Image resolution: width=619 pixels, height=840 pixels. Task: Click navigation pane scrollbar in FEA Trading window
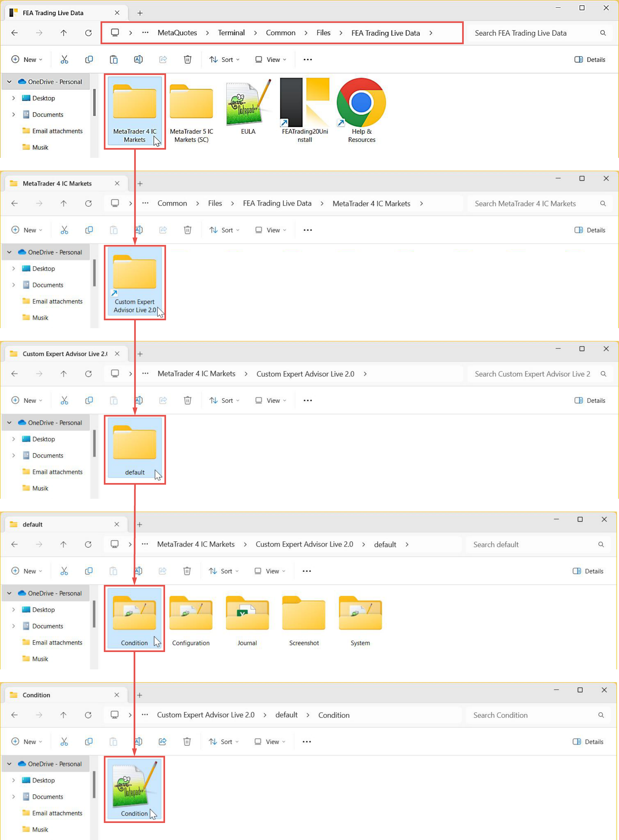point(94,102)
